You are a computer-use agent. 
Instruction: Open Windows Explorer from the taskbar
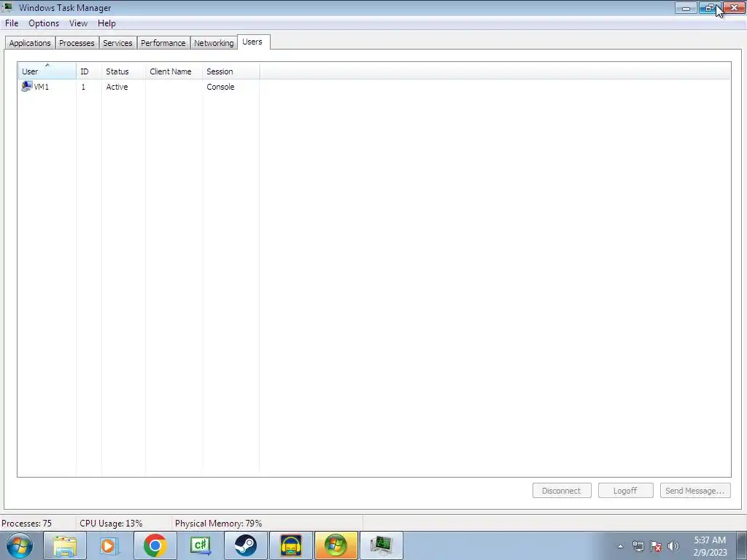pos(65,545)
